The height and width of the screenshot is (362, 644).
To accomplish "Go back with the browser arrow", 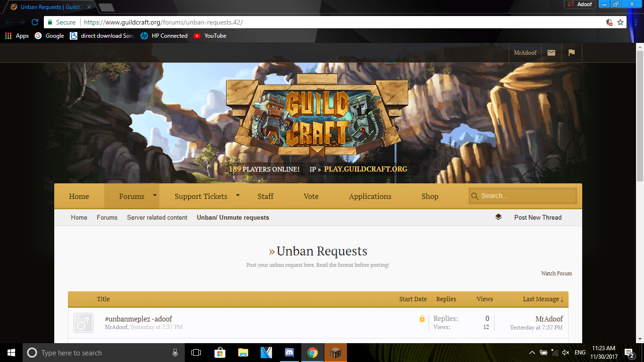I will 9,22.
